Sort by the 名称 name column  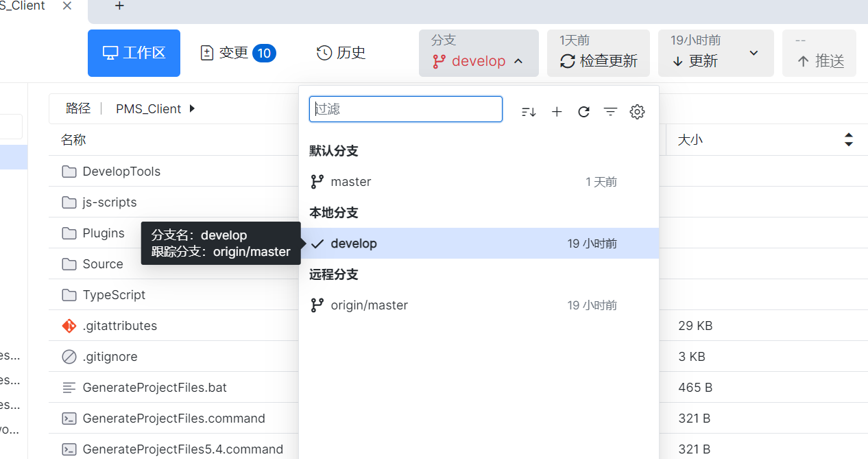coord(73,140)
